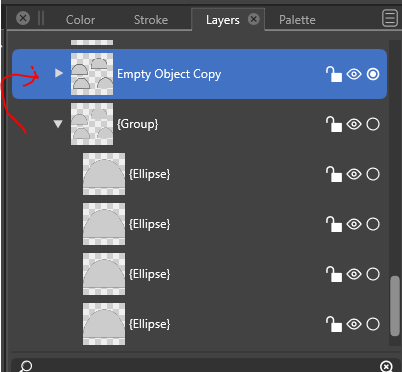Clear the layer search with X icon
This screenshot has height=372, width=402.
(x=386, y=366)
